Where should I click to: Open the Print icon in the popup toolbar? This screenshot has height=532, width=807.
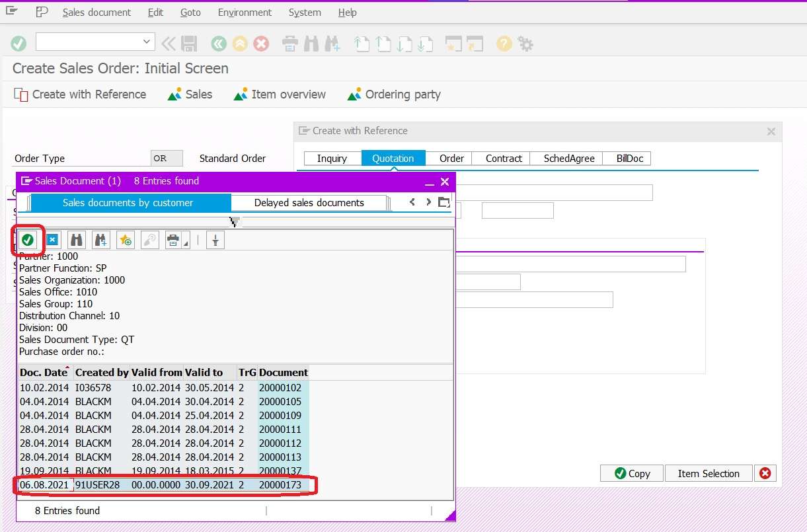click(x=171, y=239)
